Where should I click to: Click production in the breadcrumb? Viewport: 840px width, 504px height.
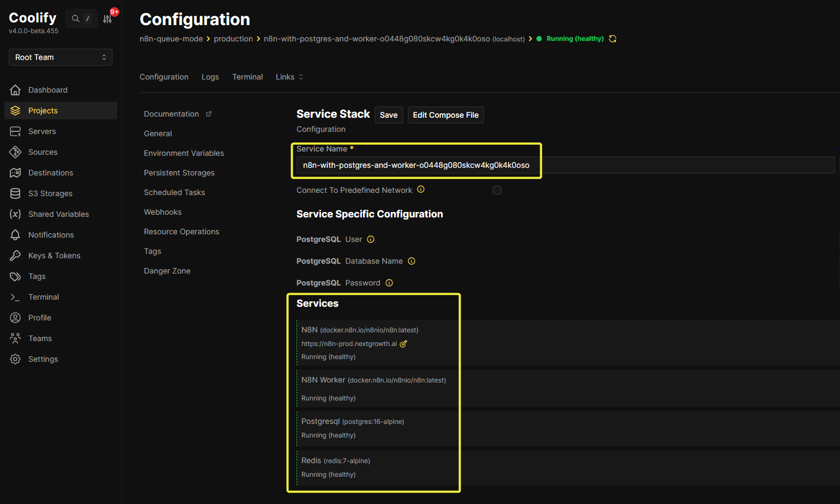click(233, 39)
